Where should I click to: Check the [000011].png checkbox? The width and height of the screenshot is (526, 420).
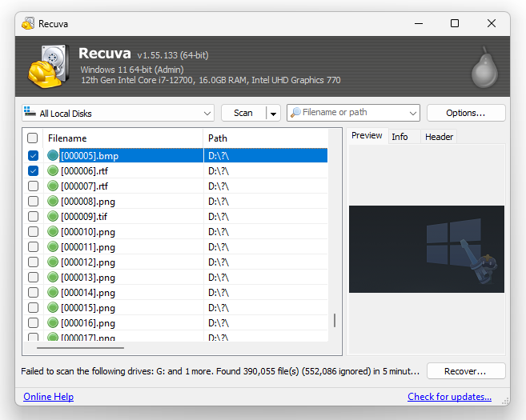point(33,246)
